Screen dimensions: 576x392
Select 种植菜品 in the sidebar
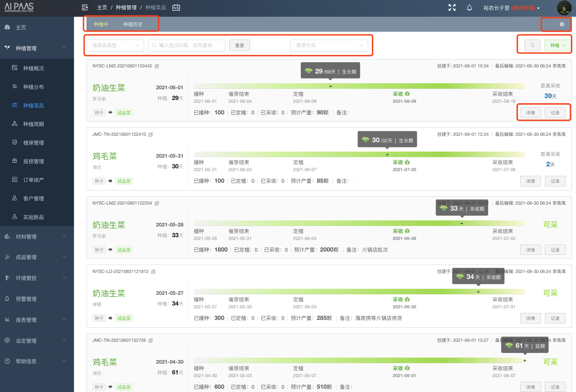pyautogui.click(x=37, y=106)
